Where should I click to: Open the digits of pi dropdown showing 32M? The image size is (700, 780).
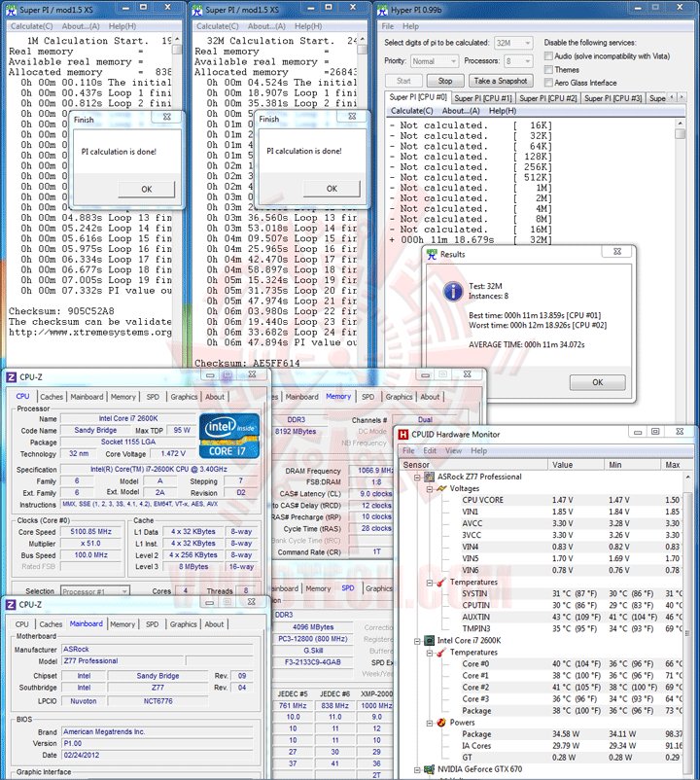point(513,43)
